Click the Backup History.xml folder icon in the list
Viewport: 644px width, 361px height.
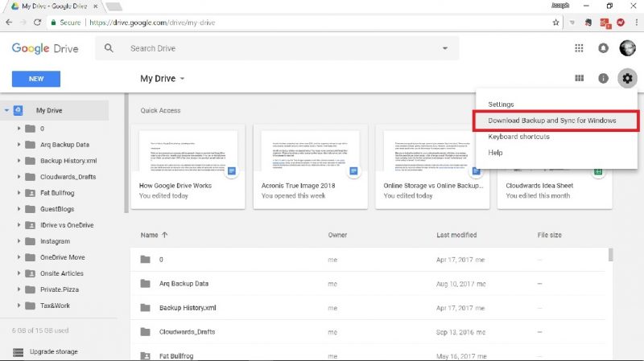145,308
